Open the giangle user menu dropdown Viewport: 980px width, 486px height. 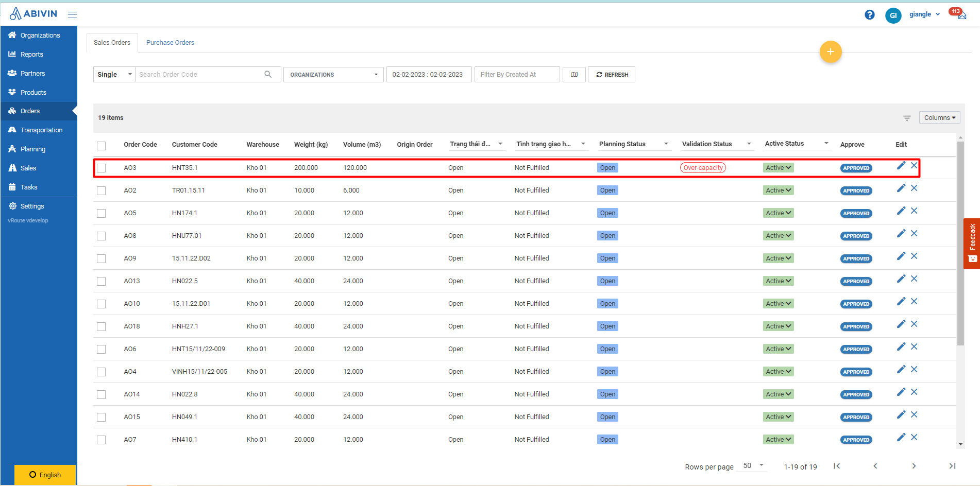(x=924, y=14)
